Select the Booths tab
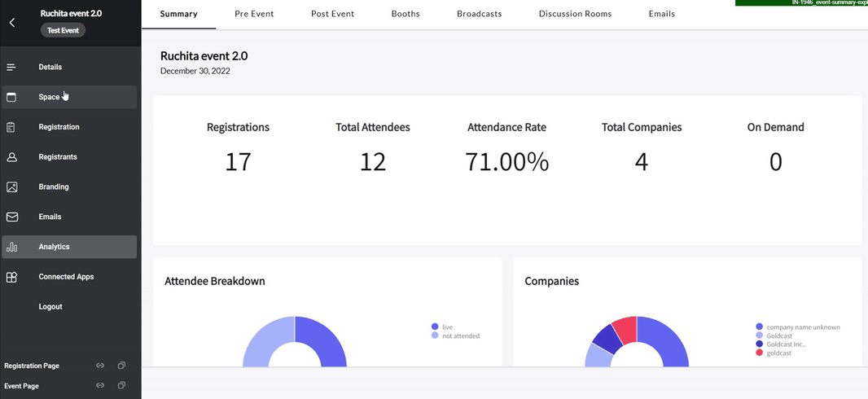 point(406,14)
